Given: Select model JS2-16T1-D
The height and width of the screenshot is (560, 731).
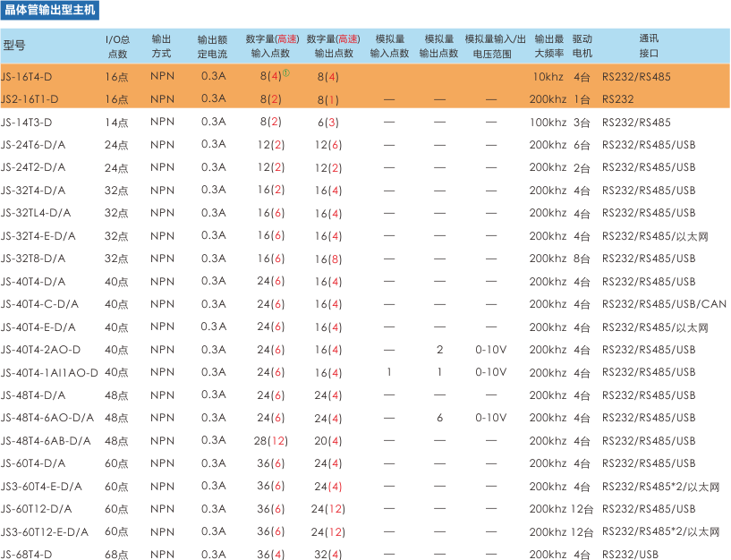Looking at the screenshot, I should coord(30,99).
